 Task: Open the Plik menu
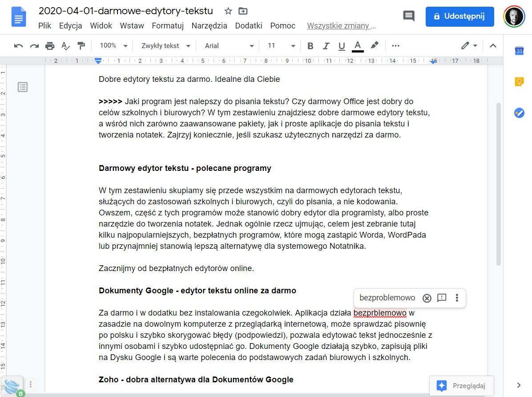click(44, 26)
